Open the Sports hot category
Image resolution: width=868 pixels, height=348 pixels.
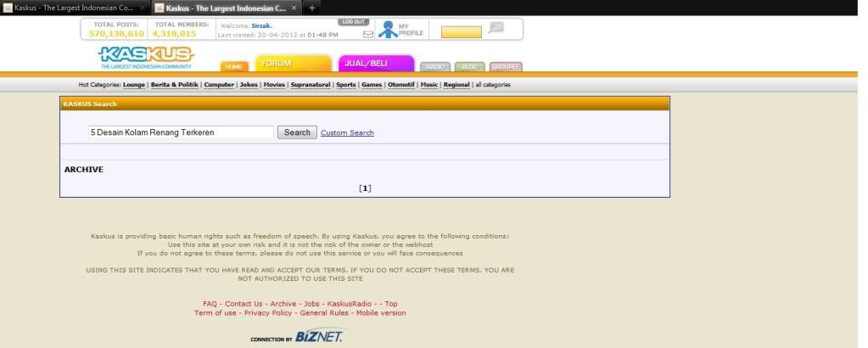(x=346, y=85)
